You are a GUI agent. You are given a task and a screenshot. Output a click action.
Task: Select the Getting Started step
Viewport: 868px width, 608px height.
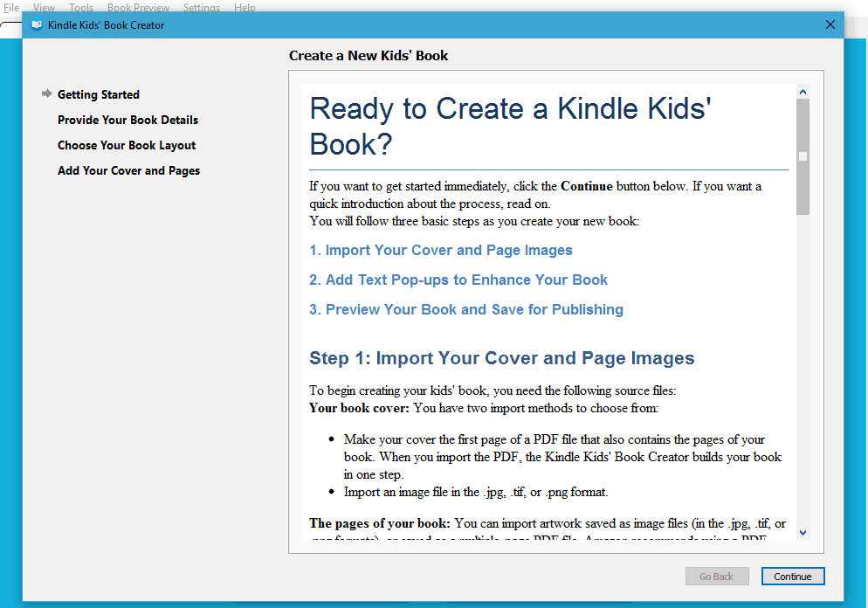(99, 94)
